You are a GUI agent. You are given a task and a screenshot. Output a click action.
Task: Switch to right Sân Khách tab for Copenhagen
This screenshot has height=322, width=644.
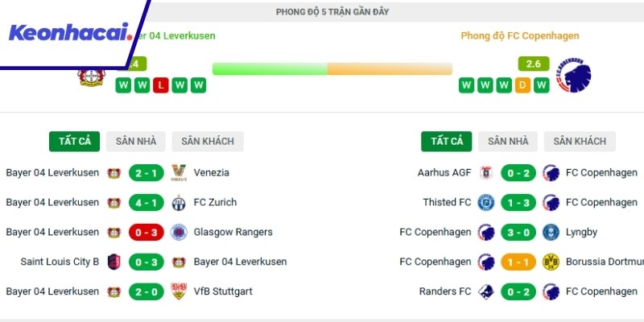580,141
